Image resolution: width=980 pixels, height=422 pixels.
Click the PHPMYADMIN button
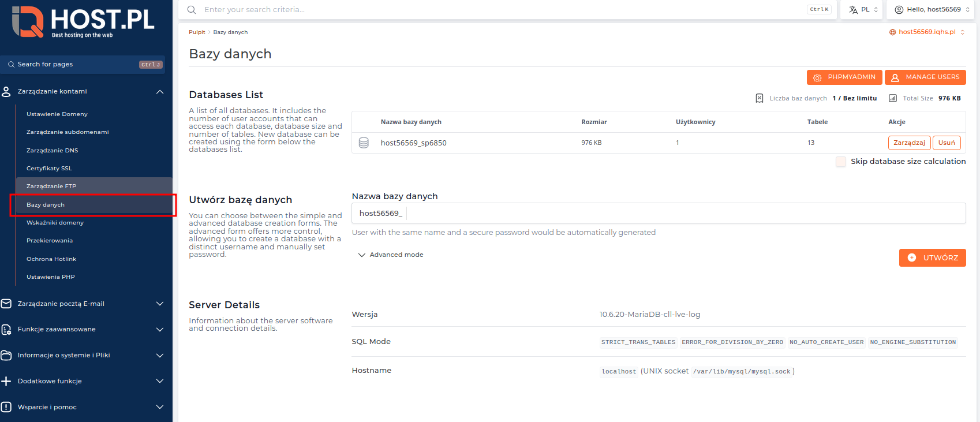click(x=844, y=77)
